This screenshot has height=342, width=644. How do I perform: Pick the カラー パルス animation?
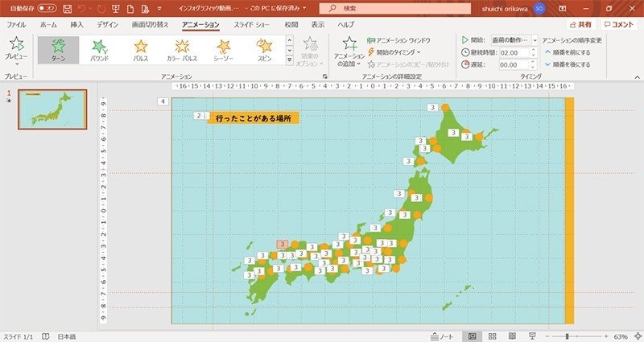coord(182,50)
